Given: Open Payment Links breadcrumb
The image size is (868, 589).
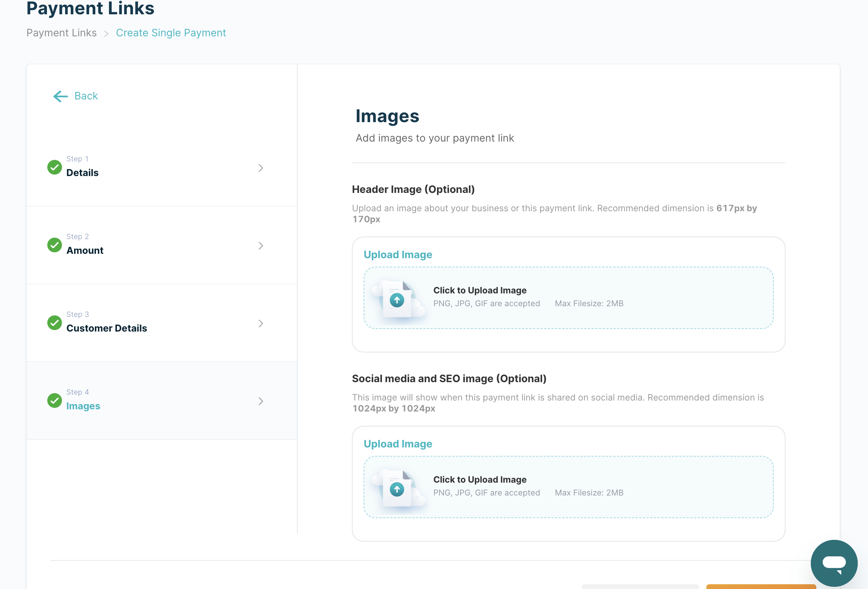Looking at the screenshot, I should pyautogui.click(x=62, y=33).
